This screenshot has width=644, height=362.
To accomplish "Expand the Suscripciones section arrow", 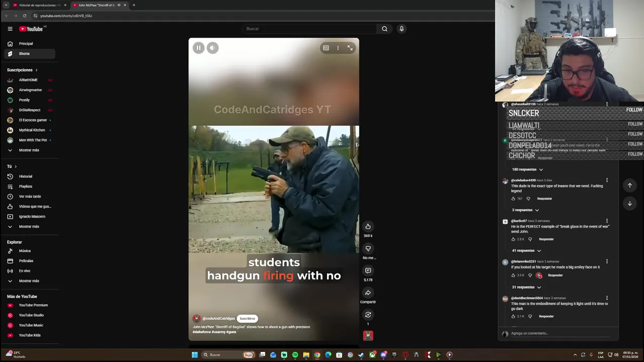I will (x=36, y=70).
